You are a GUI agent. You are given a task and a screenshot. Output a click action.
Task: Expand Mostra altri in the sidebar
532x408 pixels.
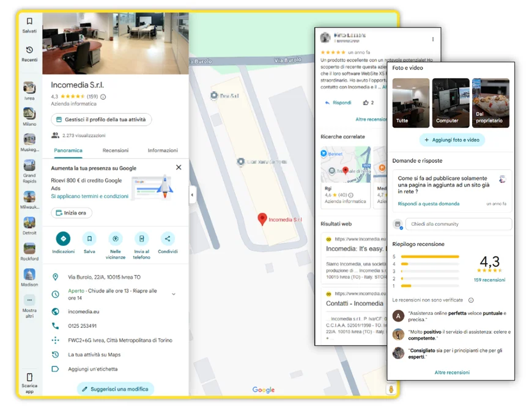(29, 300)
